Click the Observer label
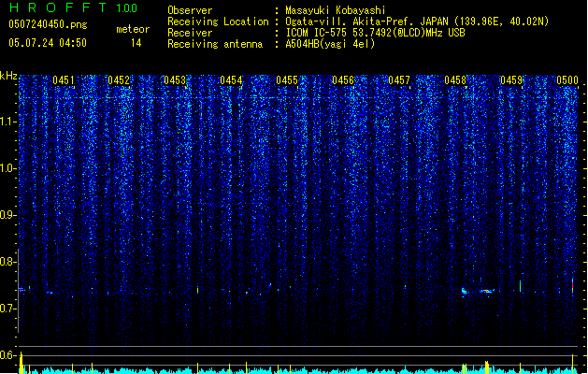The width and height of the screenshot is (588, 374). click(190, 10)
